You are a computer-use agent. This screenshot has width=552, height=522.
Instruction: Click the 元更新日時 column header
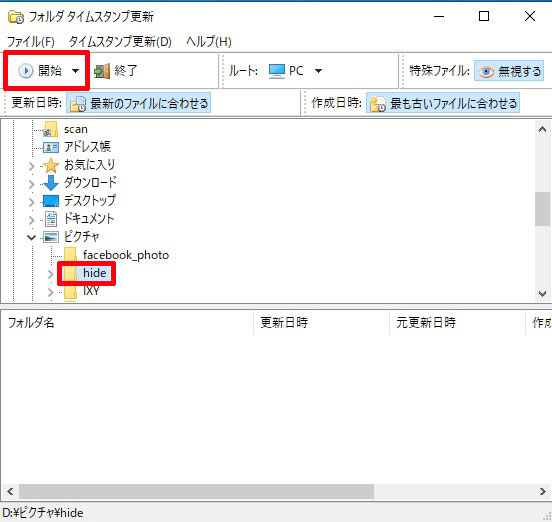click(457, 322)
